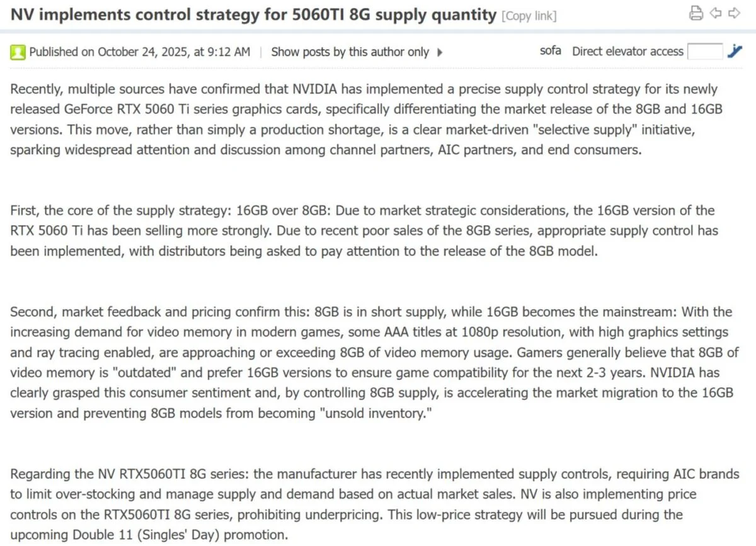
Task: Click the navigation arrow pair's forward arrow
Action: pos(735,13)
